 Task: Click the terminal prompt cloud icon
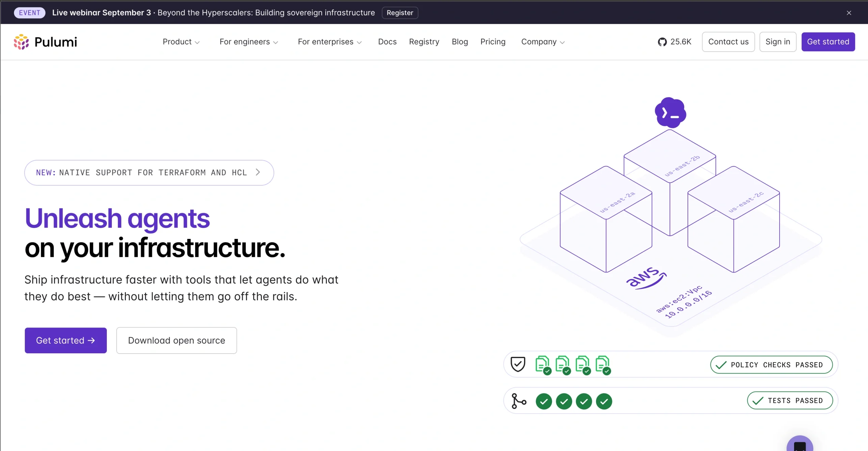click(x=670, y=113)
